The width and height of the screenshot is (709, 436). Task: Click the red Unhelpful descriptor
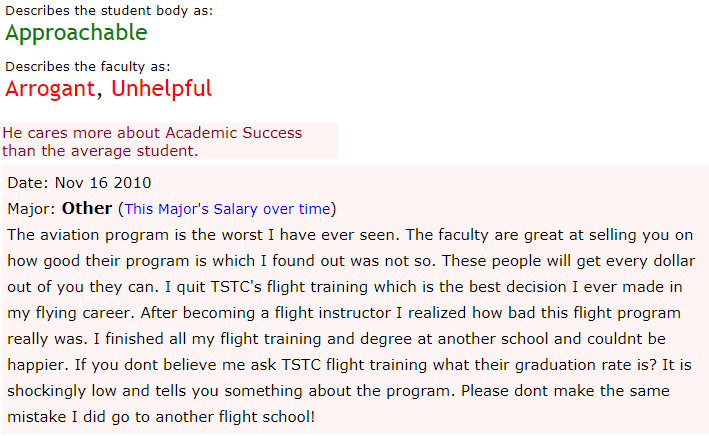point(161,88)
